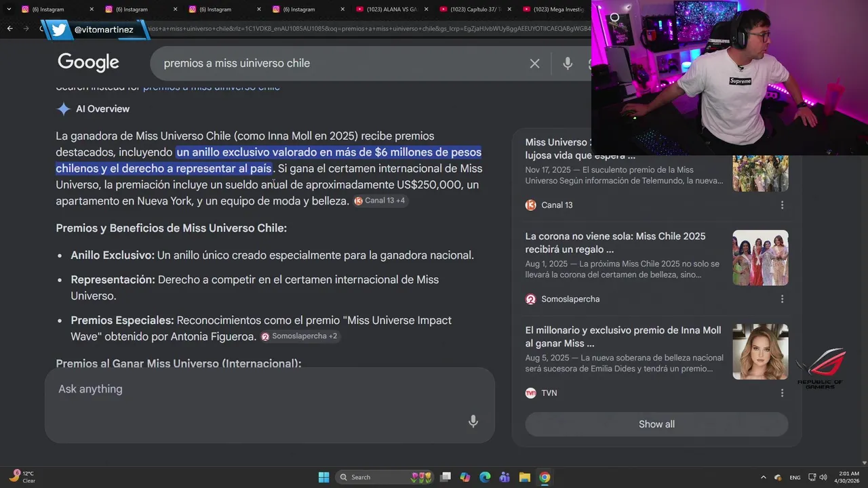Open more options for TVN result

(782, 393)
